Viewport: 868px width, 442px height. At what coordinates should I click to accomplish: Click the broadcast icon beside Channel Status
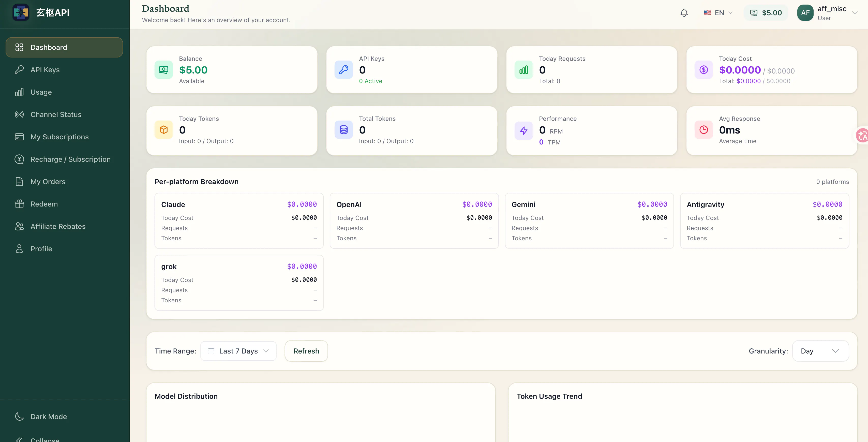[19, 115]
